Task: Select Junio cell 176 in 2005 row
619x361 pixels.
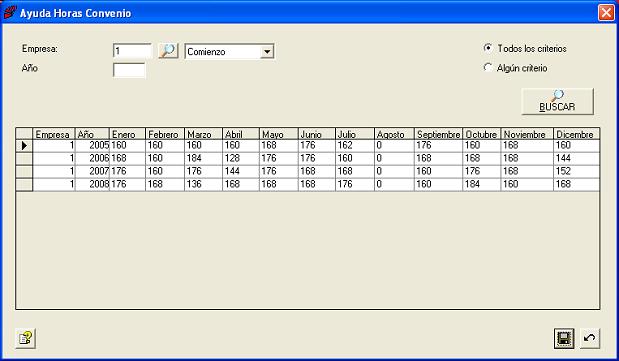Action: (x=317, y=146)
